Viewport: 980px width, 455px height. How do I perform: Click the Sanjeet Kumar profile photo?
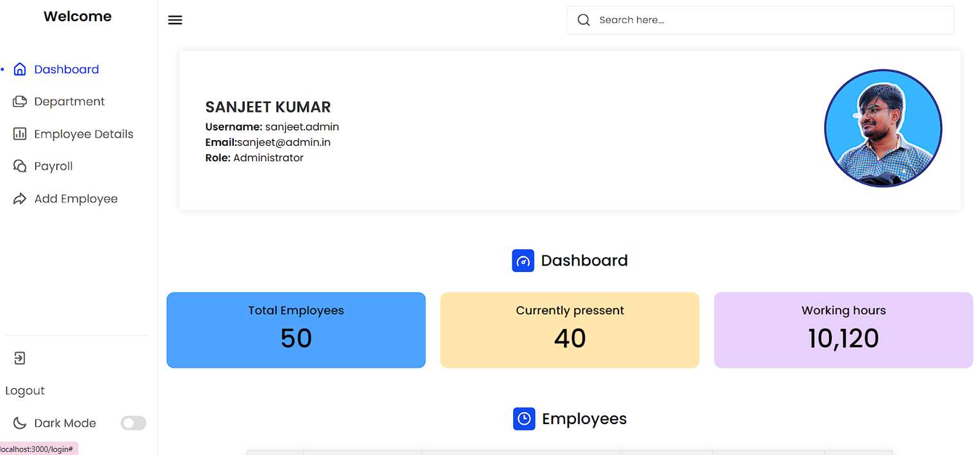pos(883,129)
